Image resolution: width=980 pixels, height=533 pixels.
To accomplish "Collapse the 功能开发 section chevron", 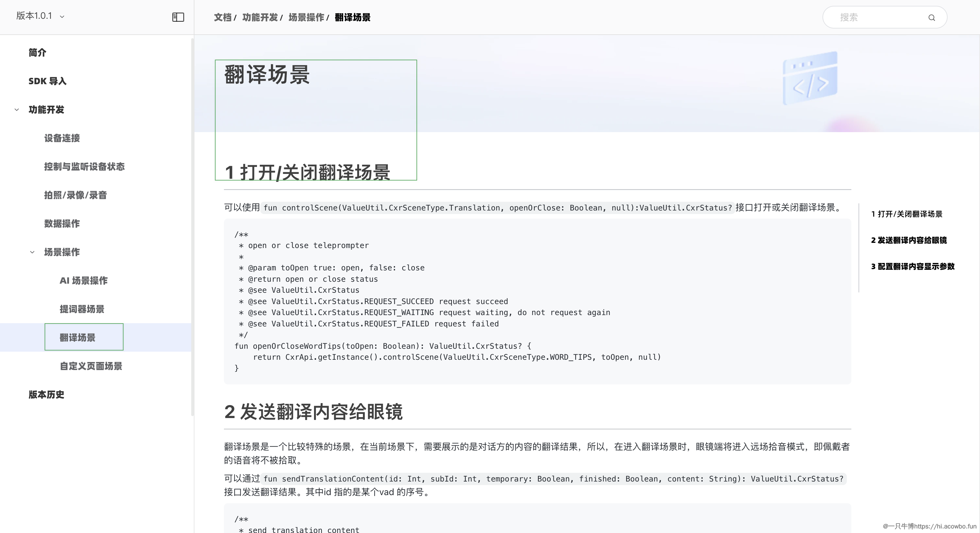I will pyautogui.click(x=16, y=109).
